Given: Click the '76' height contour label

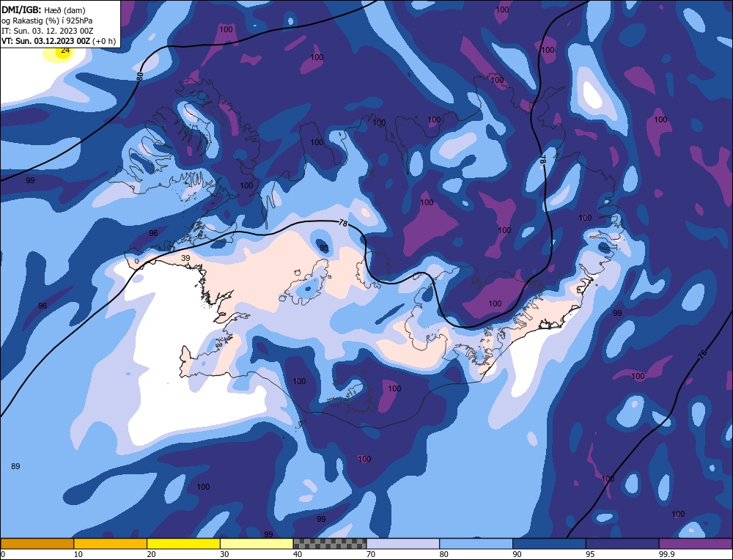Looking at the screenshot, I should [x=701, y=355].
